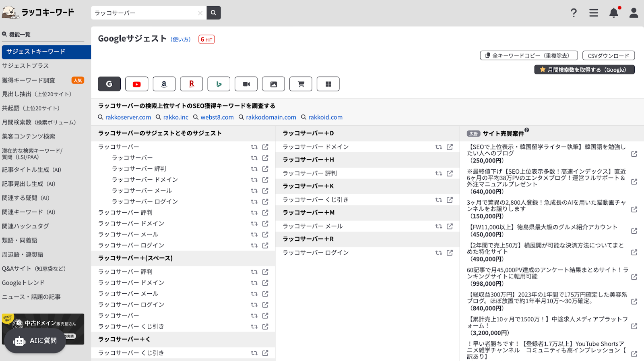Click the ラッコキーワード logo
Viewport: 644px width, 361px height.
[38, 12]
